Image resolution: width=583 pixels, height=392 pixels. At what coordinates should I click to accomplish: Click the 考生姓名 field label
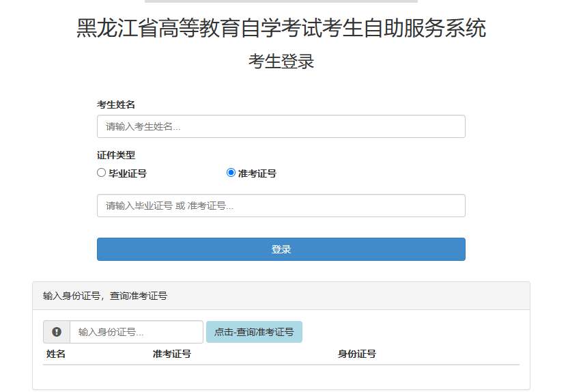[116, 104]
